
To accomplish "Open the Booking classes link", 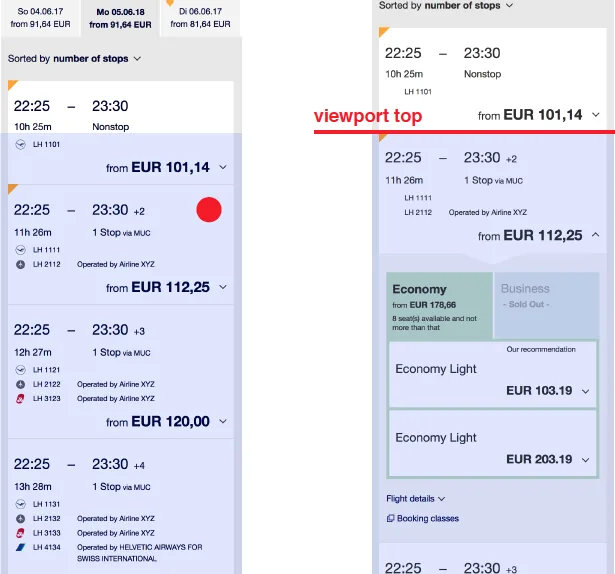I will pyautogui.click(x=428, y=518).
